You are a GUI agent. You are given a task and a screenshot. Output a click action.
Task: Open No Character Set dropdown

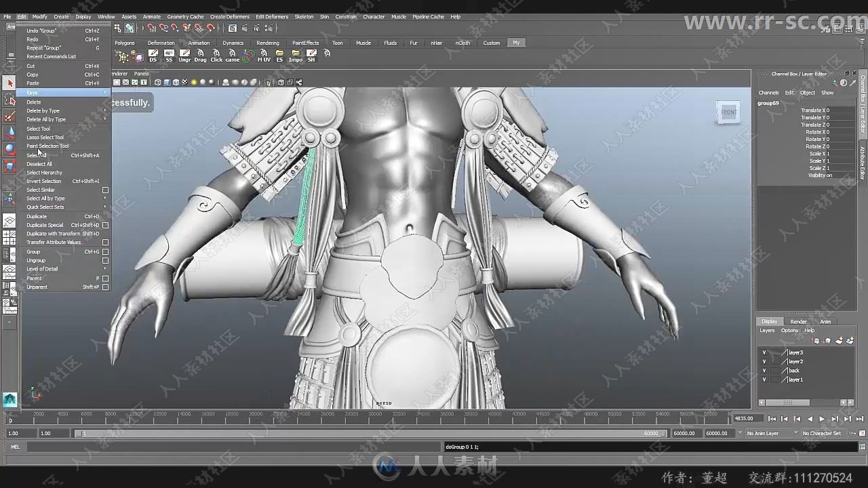coord(826,433)
